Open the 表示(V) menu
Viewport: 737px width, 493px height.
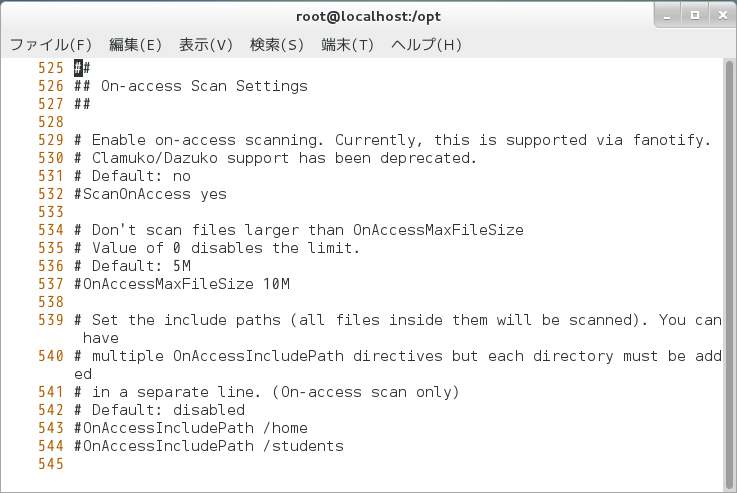[x=206, y=45]
